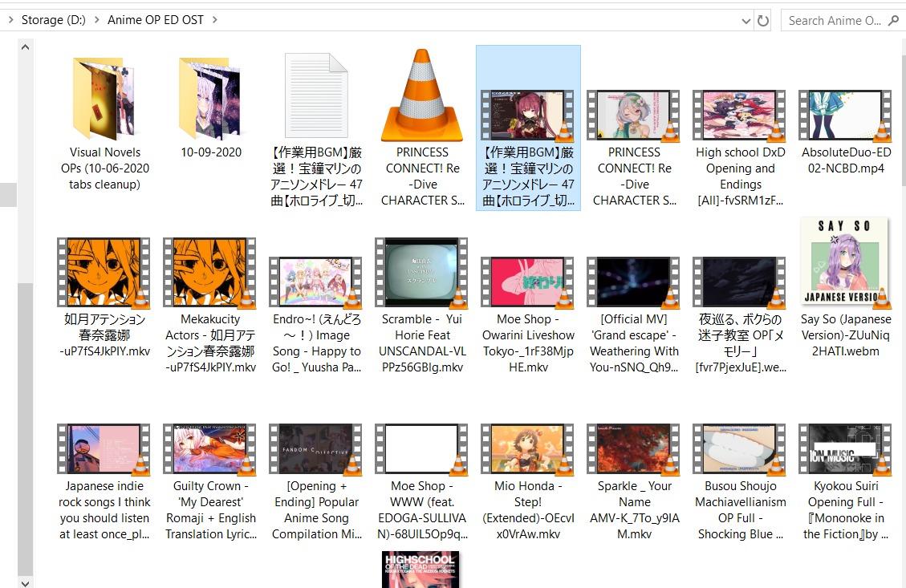Open the 10-09-2020 folder icon
Viewport: 906px width, 588px height.
(x=210, y=98)
